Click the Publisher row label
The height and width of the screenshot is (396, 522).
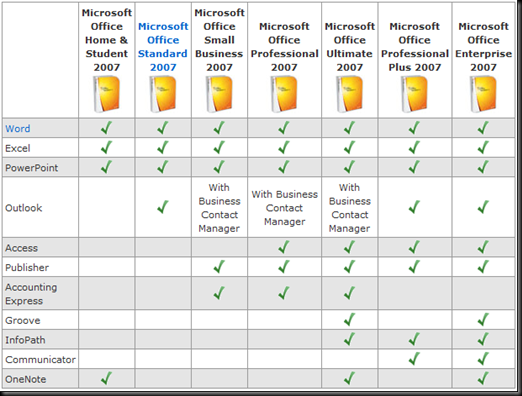(x=27, y=268)
